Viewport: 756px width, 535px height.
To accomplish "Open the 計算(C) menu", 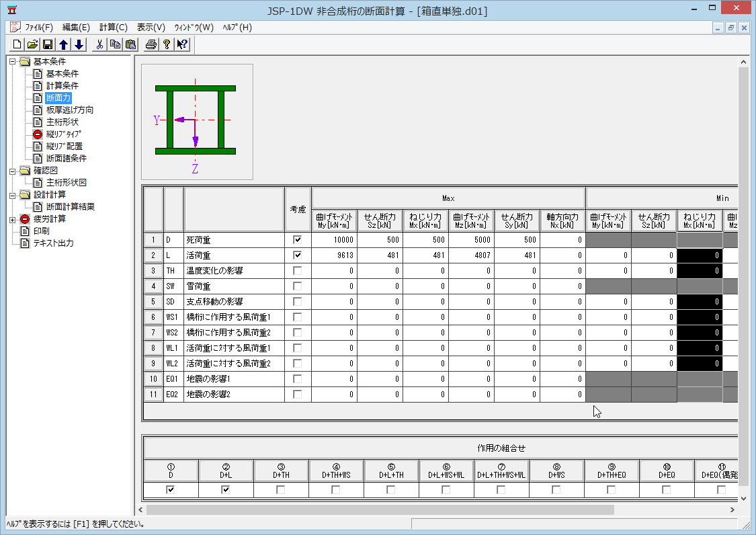I will pyautogui.click(x=113, y=28).
